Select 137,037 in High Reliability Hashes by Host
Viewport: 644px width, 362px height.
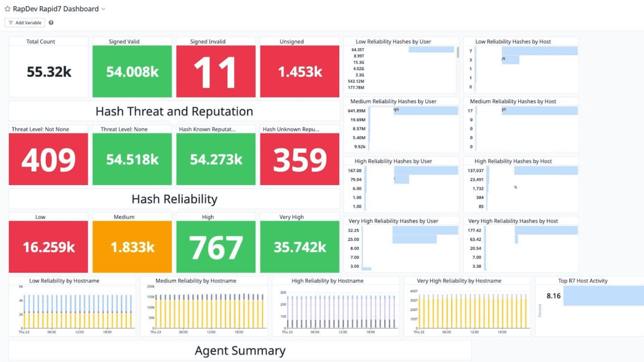point(476,171)
